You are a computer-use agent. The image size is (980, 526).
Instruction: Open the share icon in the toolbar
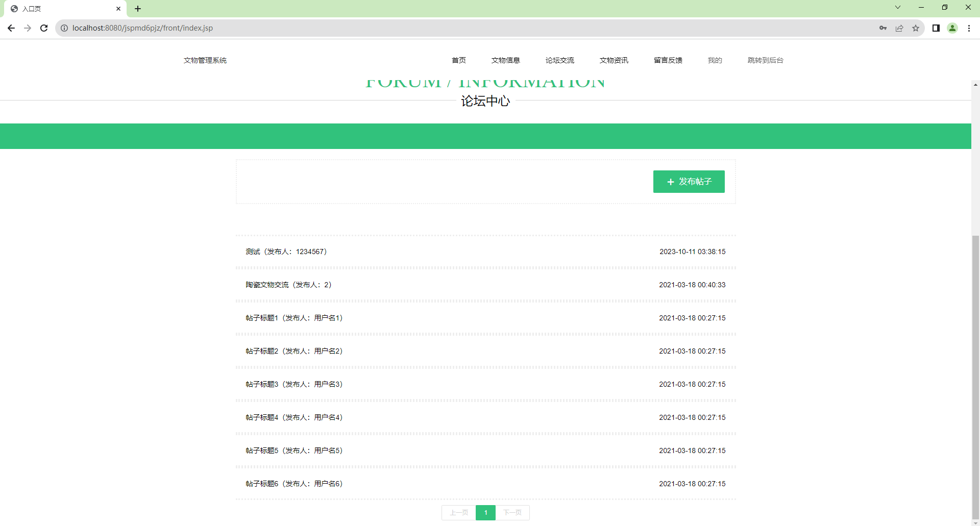(899, 28)
